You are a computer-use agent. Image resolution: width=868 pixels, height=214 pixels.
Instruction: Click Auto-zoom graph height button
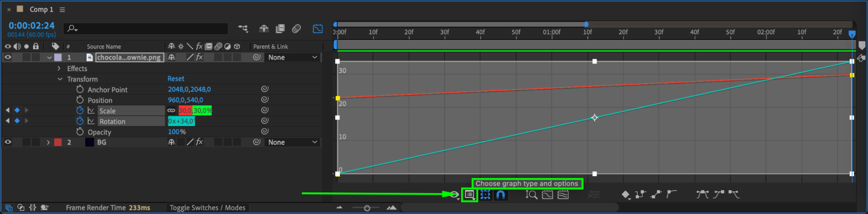point(531,195)
